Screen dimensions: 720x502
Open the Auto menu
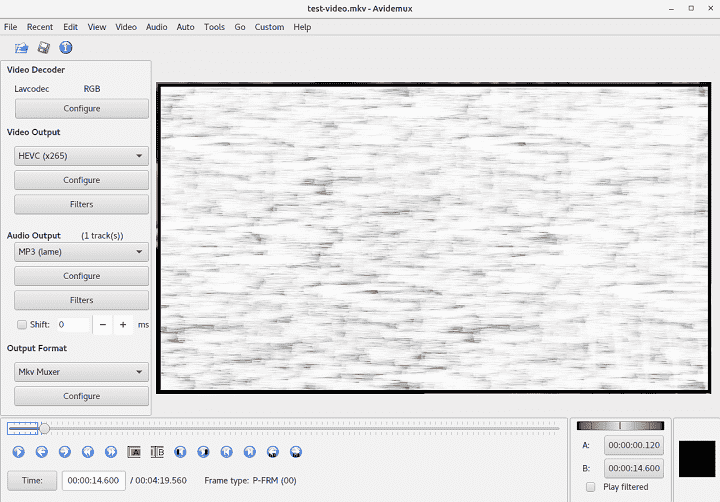pyautogui.click(x=186, y=27)
